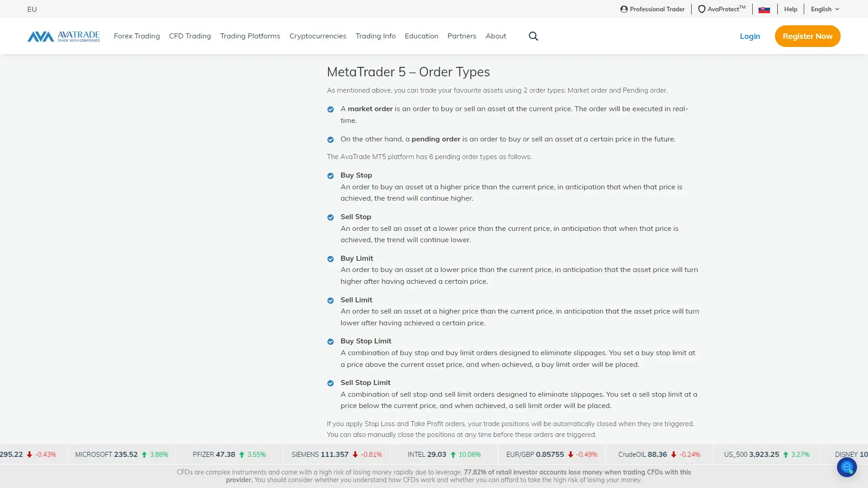Click the green arrow beside PFIZER ticker
This screenshot has height=488, width=868.
(x=242, y=455)
